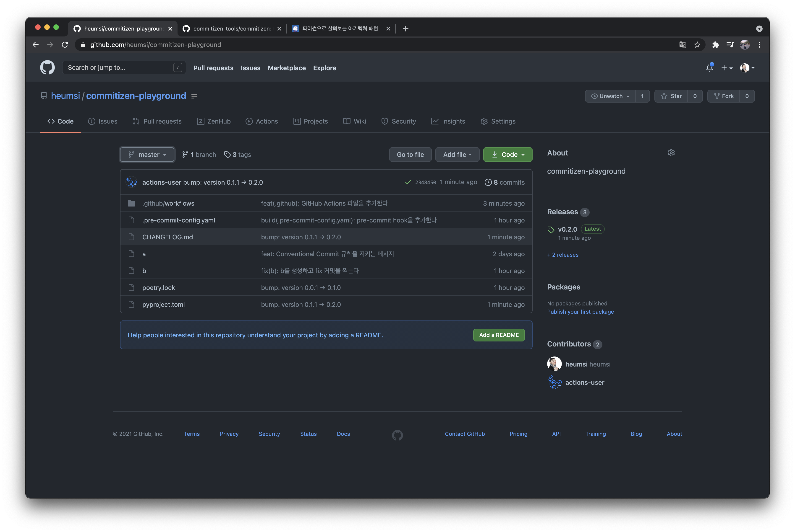Click the Google Translate icon in address bar
The image size is (795, 532).
(682, 45)
